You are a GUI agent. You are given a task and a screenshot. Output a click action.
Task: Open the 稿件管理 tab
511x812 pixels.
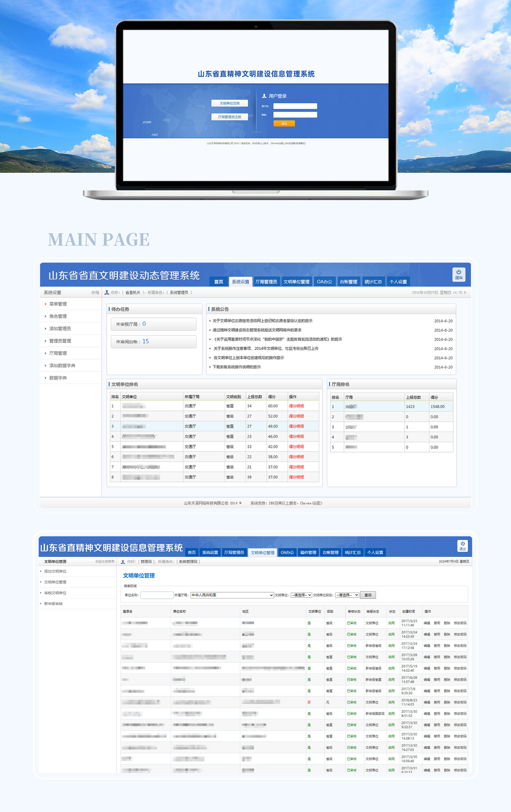[308, 553]
